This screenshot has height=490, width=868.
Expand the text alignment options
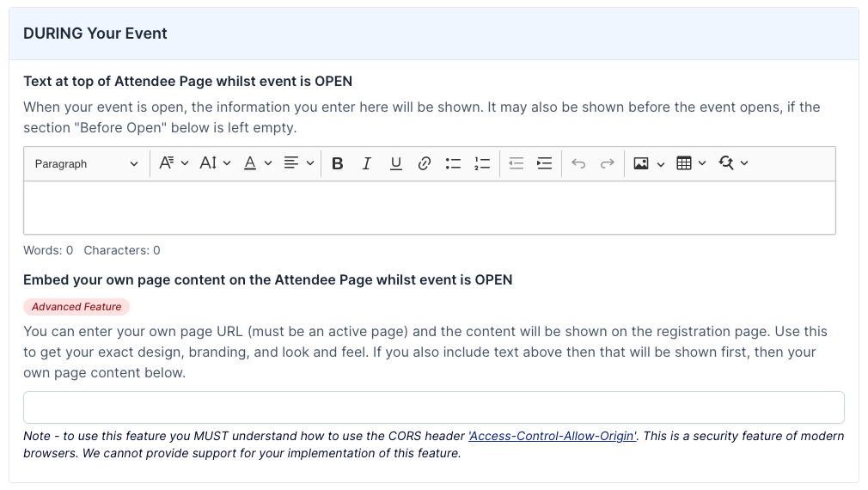[x=299, y=163]
